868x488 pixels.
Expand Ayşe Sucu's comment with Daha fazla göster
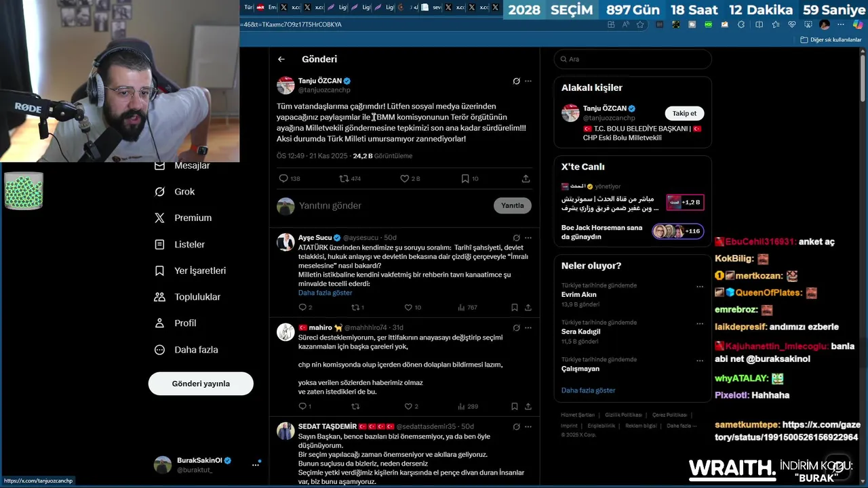325,293
